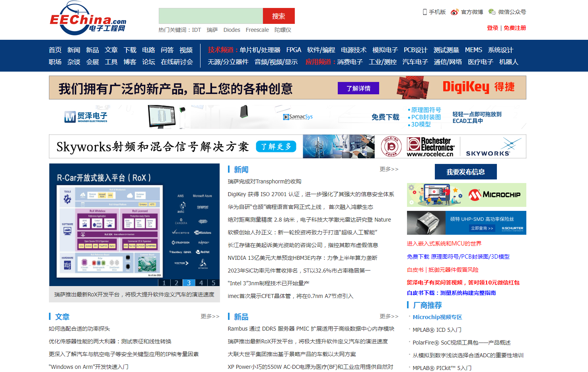Screen dimensions: 588x372
Task: Open article "Windows on Arm"开发快速入门
Action: click(88, 367)
